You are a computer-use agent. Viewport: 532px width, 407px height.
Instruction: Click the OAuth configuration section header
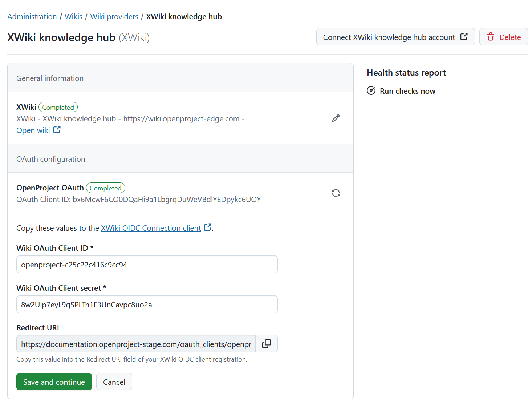pos(180,158)
